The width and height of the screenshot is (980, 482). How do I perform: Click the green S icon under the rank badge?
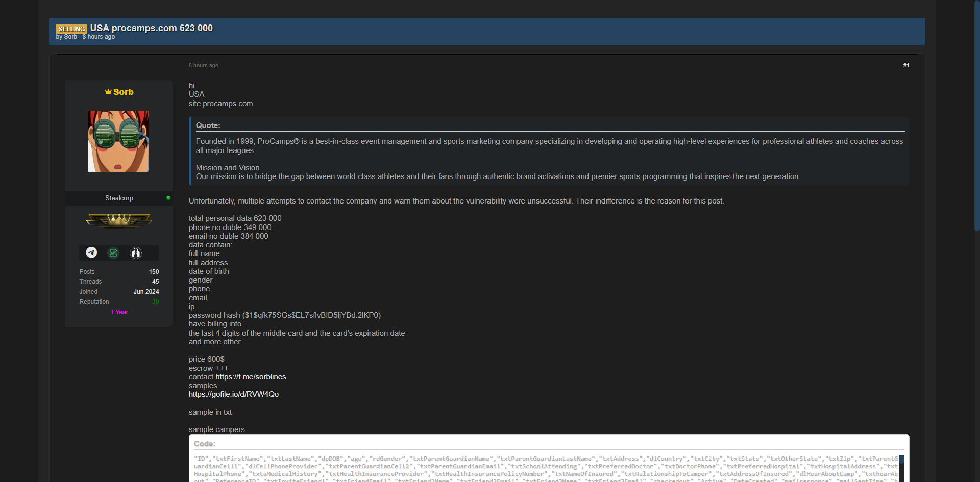113,253
